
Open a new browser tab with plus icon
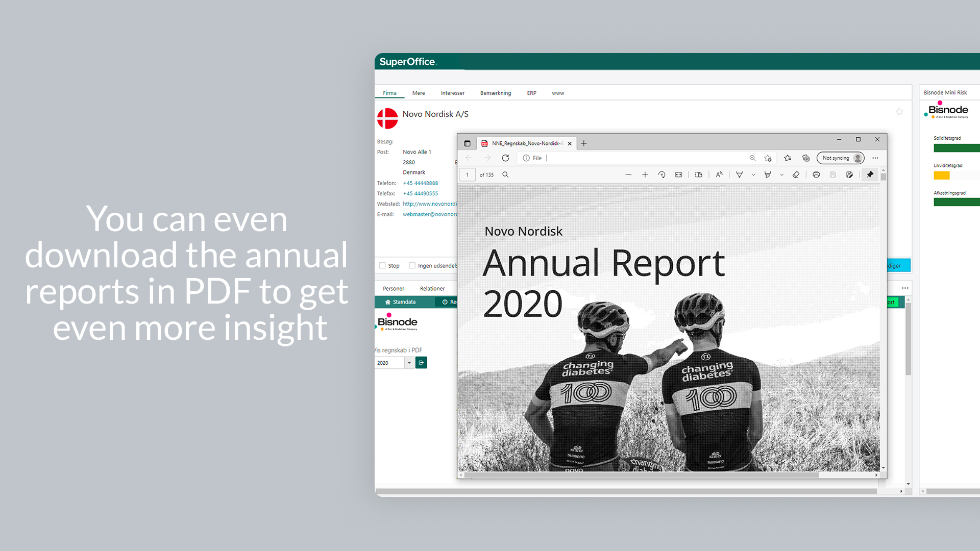[x=584, y=143]
